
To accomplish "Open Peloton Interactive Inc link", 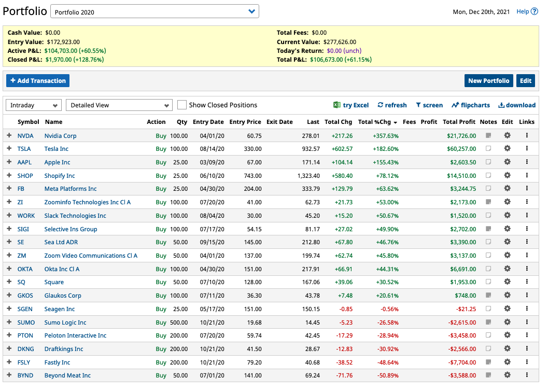I will [x=75, y=335].
